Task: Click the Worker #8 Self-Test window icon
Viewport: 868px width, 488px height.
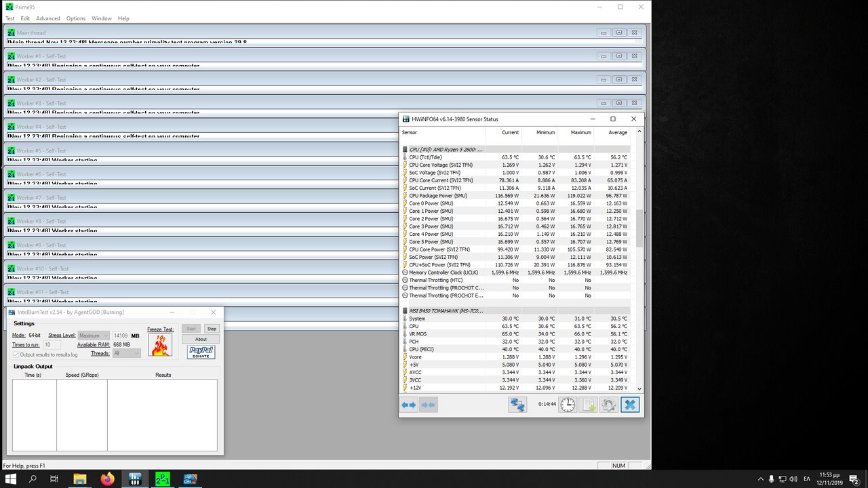Action: [x=11, y=221]
